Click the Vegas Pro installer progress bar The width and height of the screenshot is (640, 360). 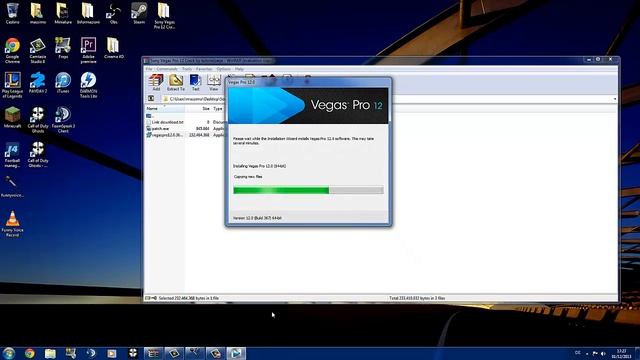[308, 190]
